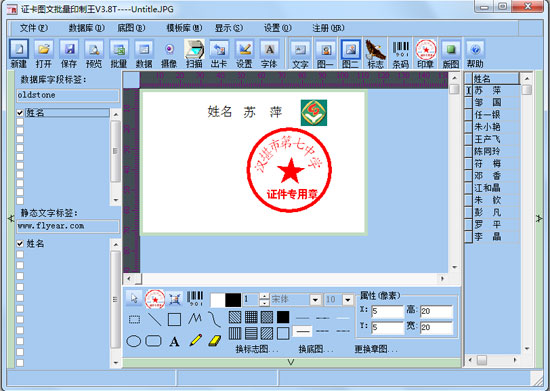The width and height of the screenshot is (550, 391).
Task: Click 换底图... button
Action: click(x=316, y=349)
